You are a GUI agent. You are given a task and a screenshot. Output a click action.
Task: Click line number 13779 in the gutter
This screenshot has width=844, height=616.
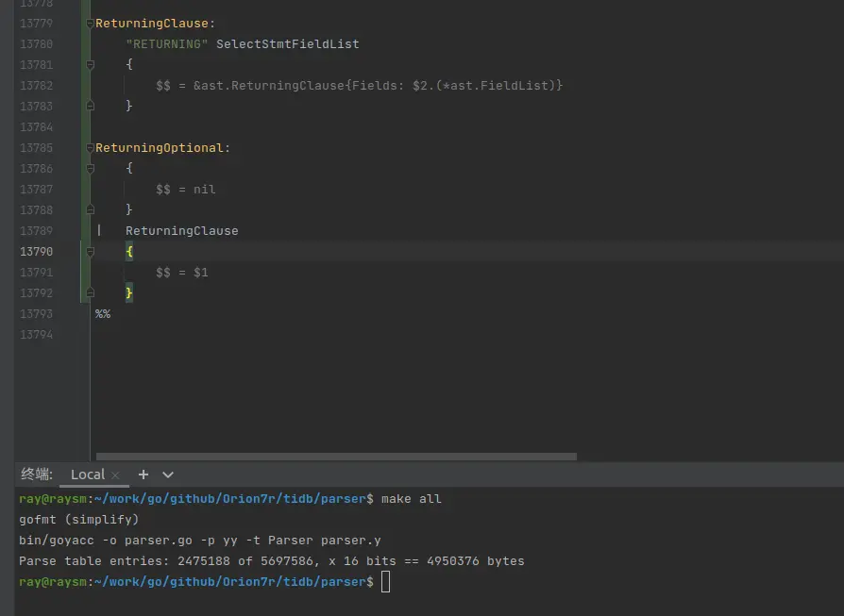[x=36, y=24]
